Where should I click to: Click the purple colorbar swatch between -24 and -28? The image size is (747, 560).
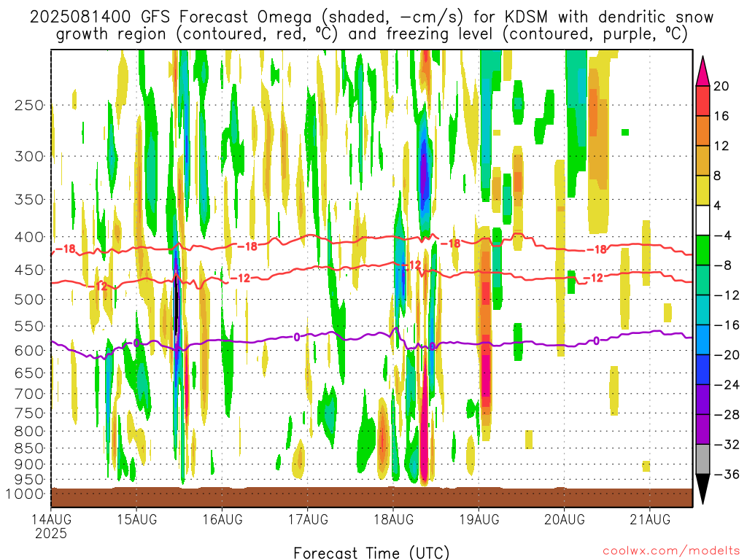tap(703, 400)
